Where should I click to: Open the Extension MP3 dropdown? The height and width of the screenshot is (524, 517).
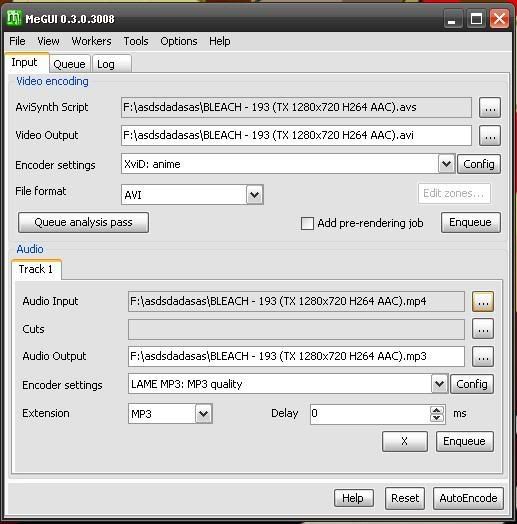tap(203, 414)
